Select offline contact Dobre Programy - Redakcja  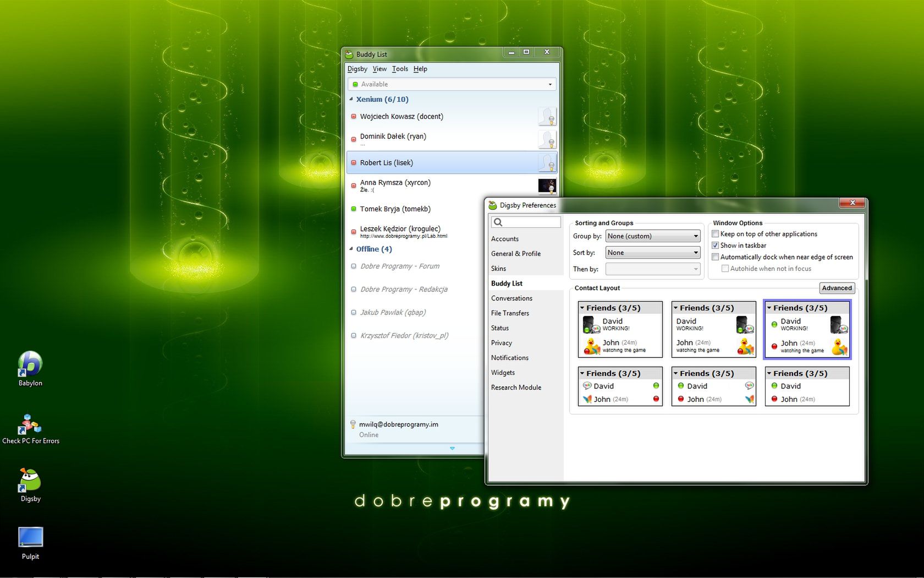pyautogui.click(x=415, y=289)
